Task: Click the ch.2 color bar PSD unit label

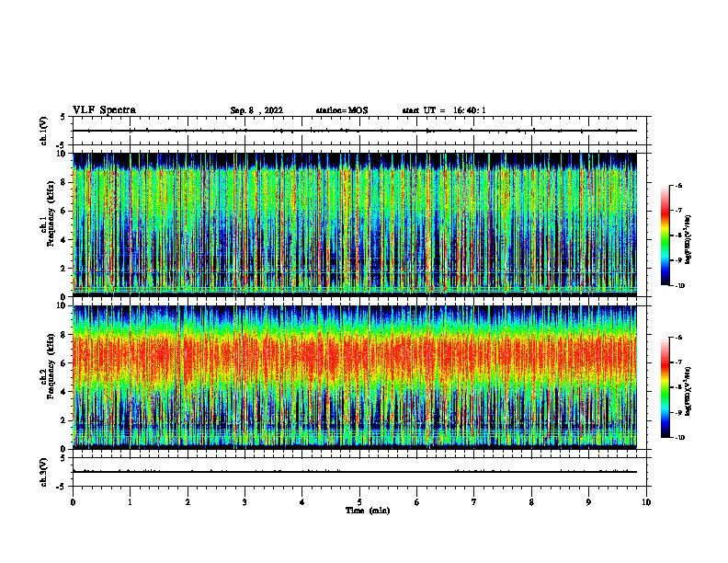Action: tap(688, 392)
